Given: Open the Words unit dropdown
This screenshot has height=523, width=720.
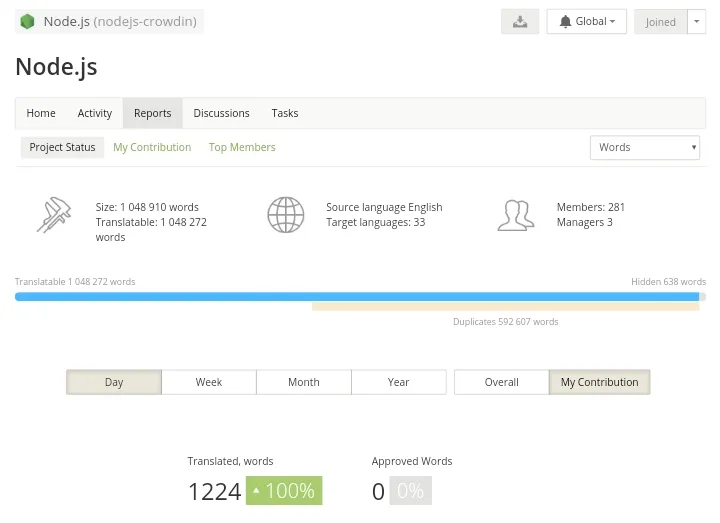Looking at the screenshot, I should 645,147.
